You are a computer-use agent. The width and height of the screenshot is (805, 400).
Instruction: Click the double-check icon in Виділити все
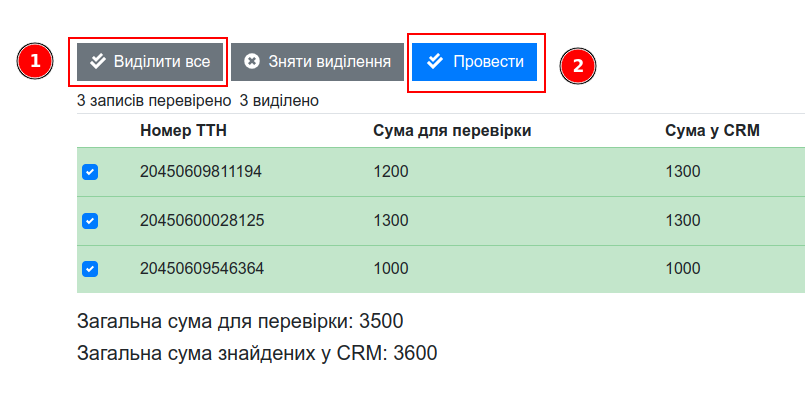[97, 62]
